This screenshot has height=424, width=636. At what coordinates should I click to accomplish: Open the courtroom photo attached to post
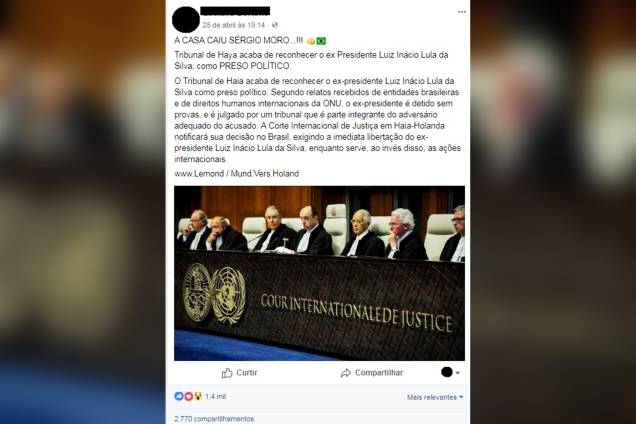320,273
